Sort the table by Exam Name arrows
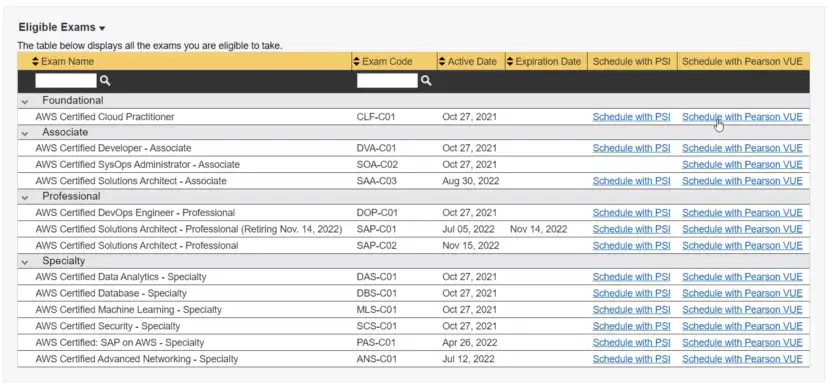Viewport: 828px width, 384px height. click(x=35, y=61)
